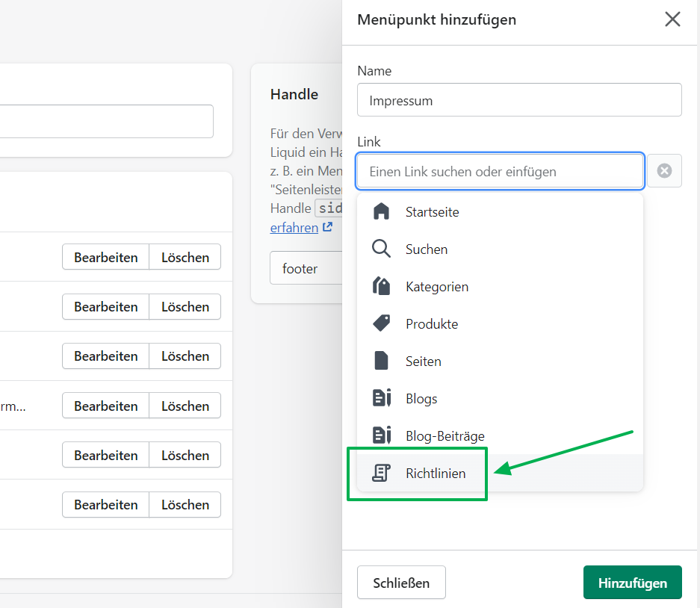Image resolution: width=700 pixels, height=608 pixels.
Task: Open the erfahren help link
Action: click(294, 228)
